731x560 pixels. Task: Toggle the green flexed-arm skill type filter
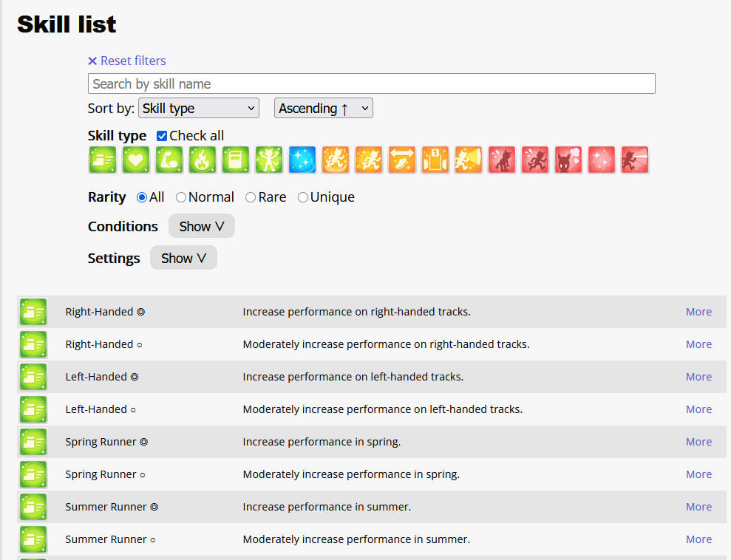pos(169,160)
